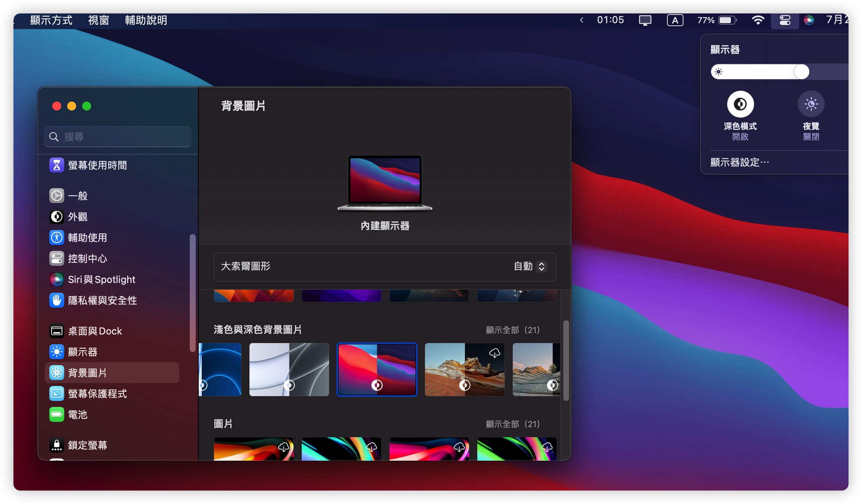Adjust the display brightness slider
The image size is (862, 504).
pos(801,72)
